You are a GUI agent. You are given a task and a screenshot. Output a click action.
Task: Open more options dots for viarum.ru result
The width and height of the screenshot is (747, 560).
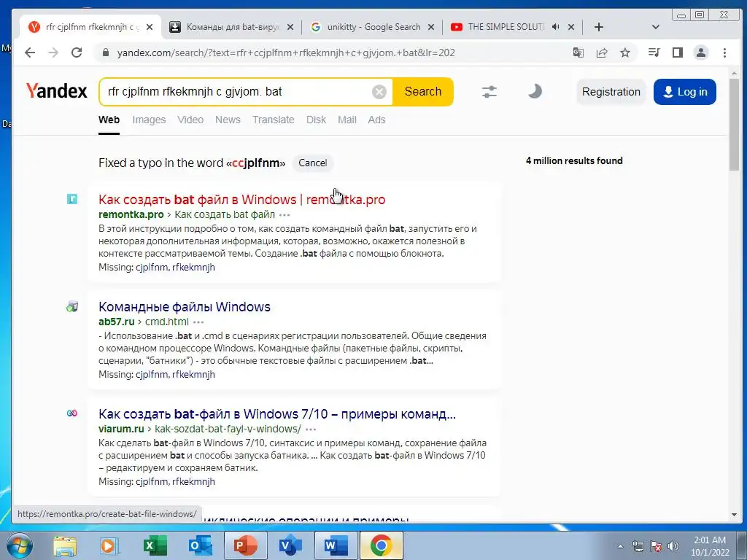(311, 429)
